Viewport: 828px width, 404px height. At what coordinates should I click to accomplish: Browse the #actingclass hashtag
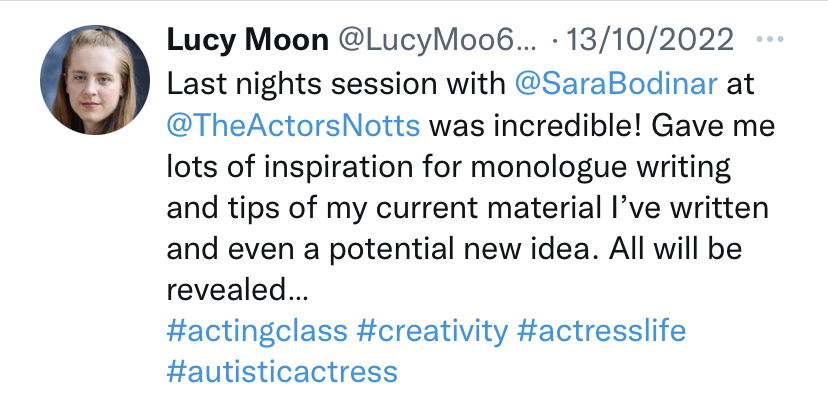255,331
